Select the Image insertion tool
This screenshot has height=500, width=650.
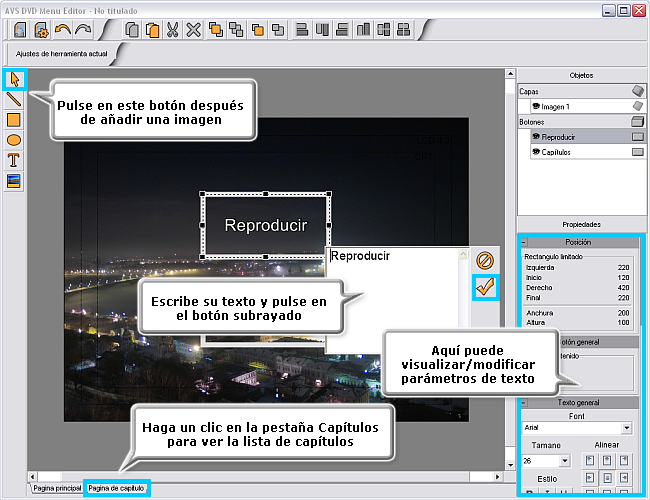(x=14, y=181)
